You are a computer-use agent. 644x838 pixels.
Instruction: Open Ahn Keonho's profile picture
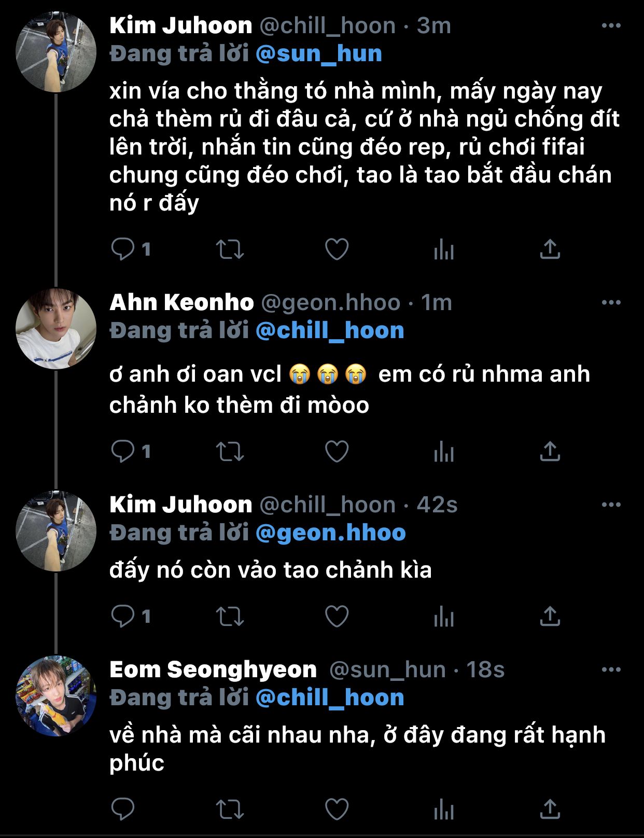pos(56,329)
